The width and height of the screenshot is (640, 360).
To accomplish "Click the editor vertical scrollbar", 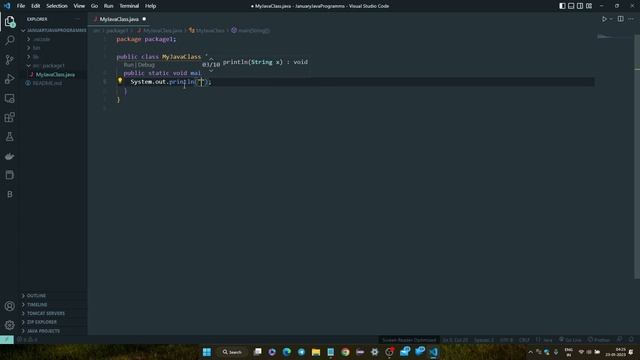I will (x=637, y=157).
